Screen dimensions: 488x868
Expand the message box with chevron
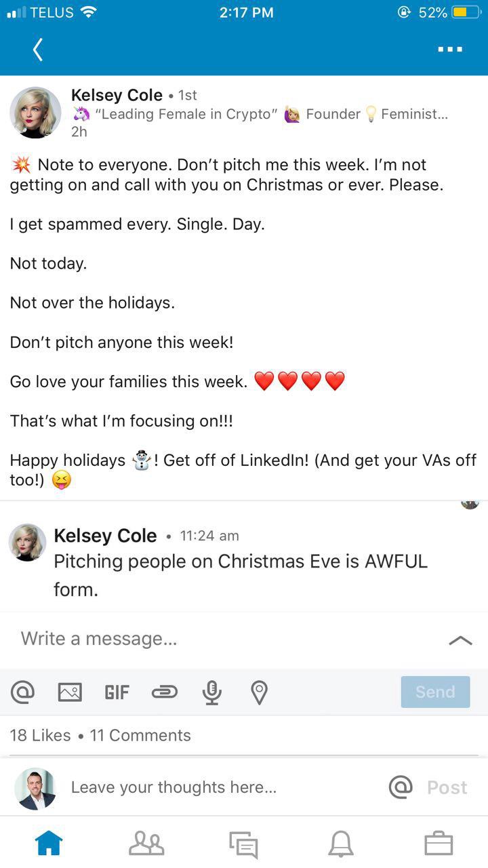460,639
